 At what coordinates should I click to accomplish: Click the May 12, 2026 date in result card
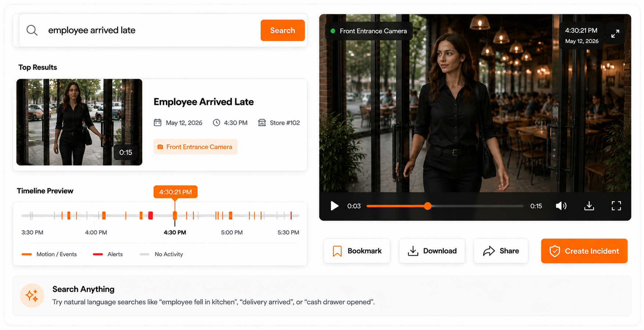[184, 123]
